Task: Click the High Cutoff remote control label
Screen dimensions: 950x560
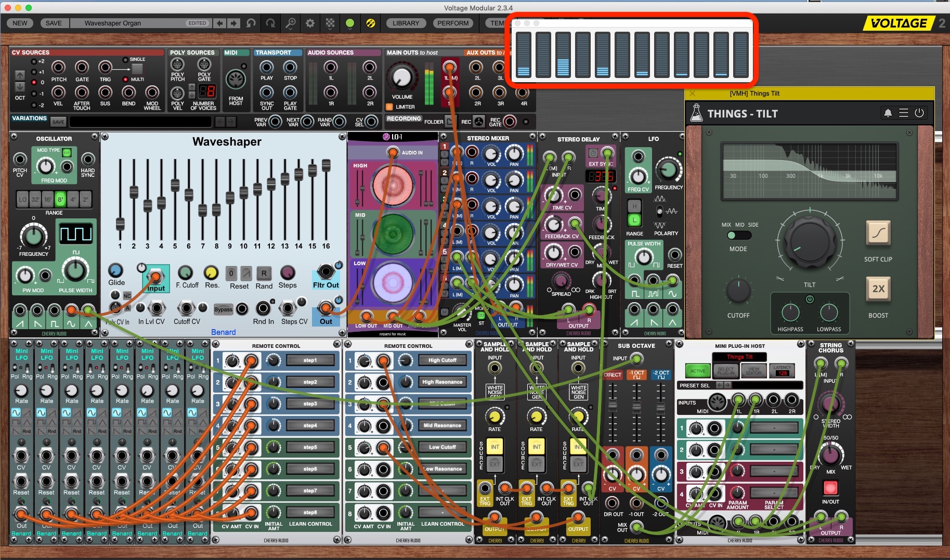Action: 442,360
